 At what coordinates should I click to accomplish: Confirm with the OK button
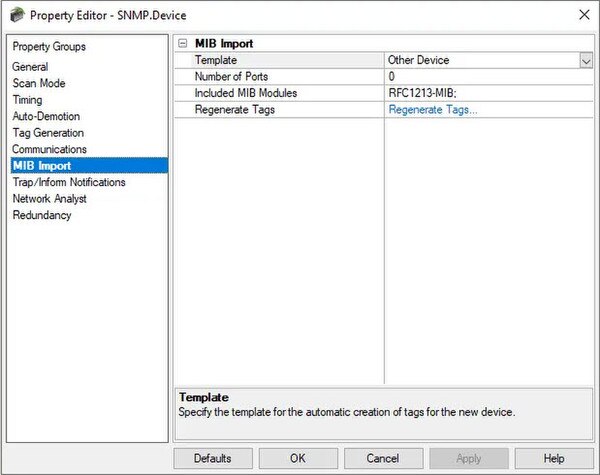click(298, 458)
